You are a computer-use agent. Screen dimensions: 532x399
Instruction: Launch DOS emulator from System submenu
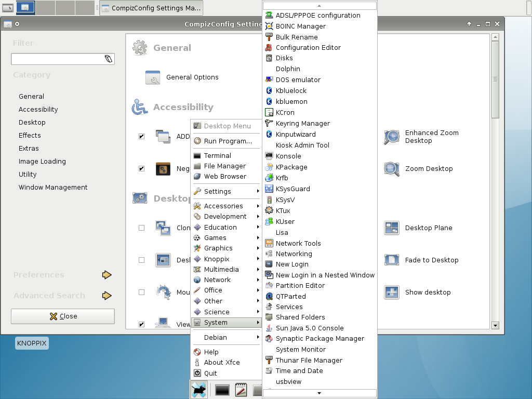click(x=320, y=79)
